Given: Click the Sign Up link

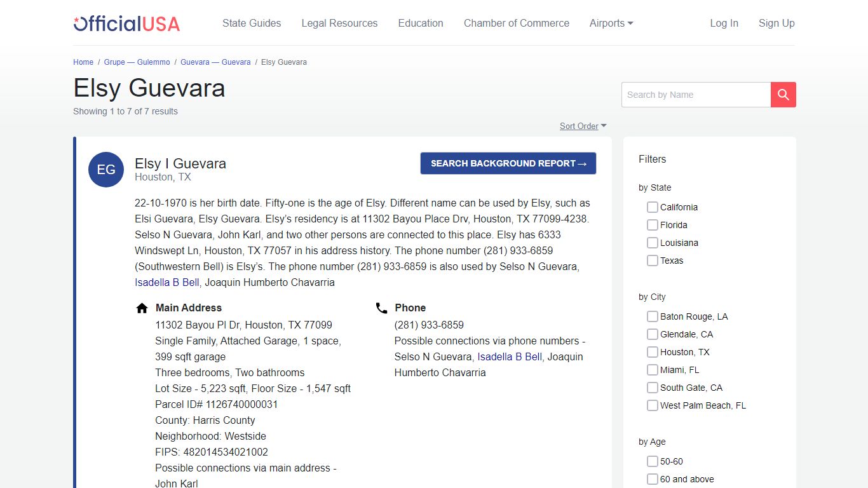Looking at the screenshot, I should click(776, 23).
